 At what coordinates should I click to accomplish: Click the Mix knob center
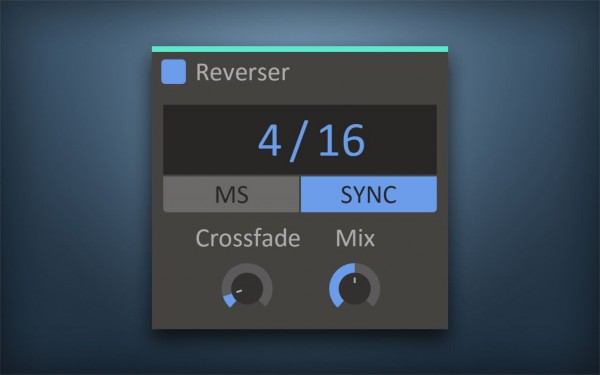(x=355, y=288)
